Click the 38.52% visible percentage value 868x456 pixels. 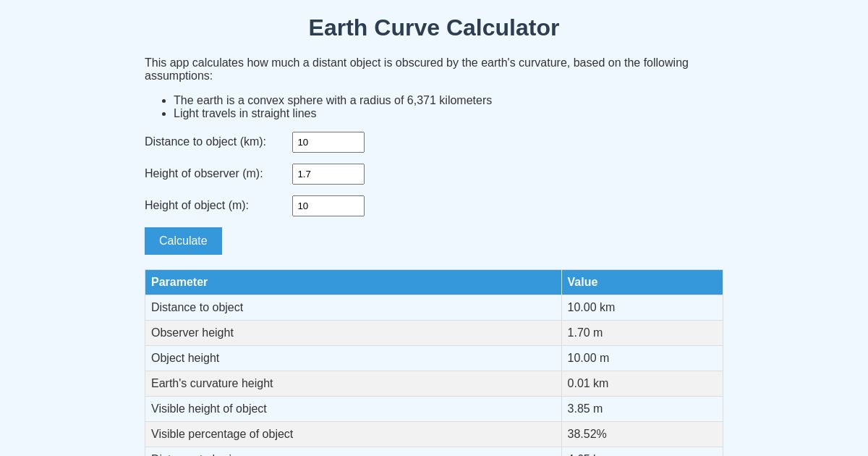tap(587, 434)
